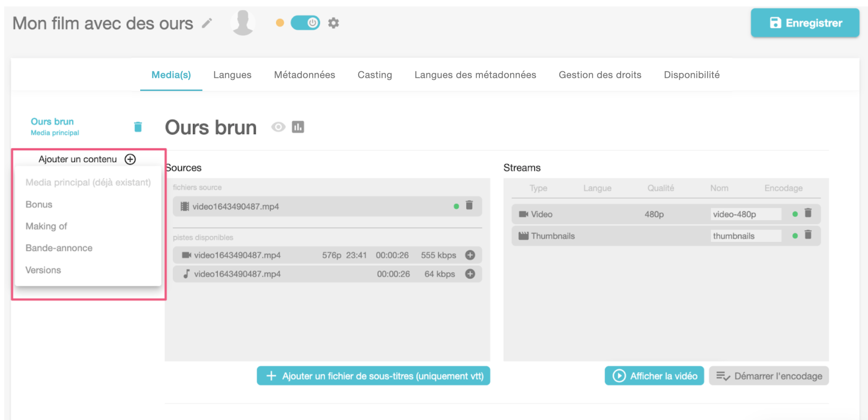868x420 pixels.
Task: Switch to the Métadonnées tab
Action: pos(304,75)
